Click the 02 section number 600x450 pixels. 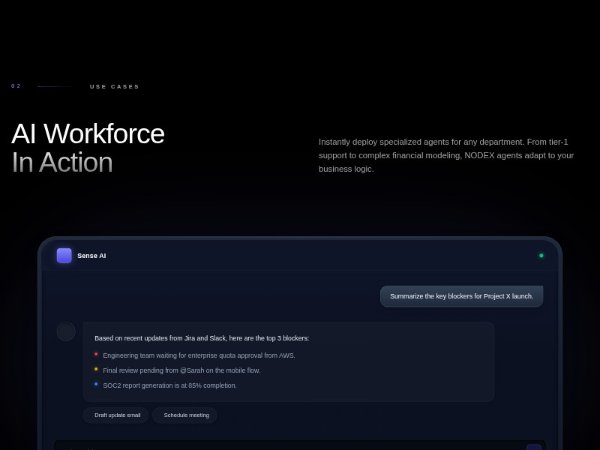(15, 86)
